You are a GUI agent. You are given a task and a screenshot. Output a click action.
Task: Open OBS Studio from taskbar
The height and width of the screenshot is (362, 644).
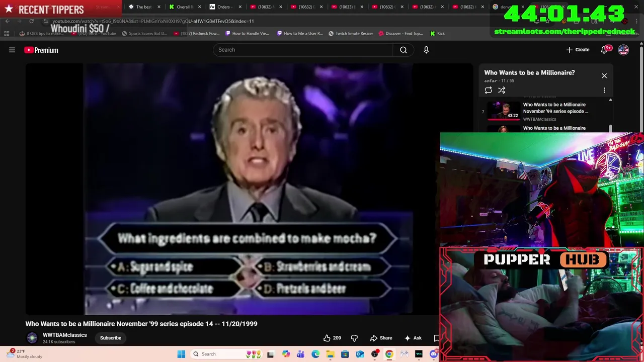point(375,354)
